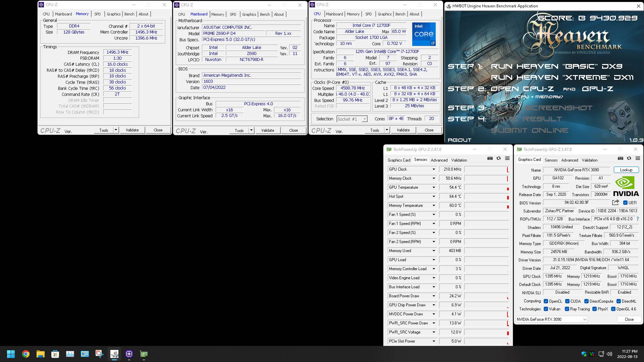Open Google Chrome from taskbar
644x362 pixels.
(26, 354)
